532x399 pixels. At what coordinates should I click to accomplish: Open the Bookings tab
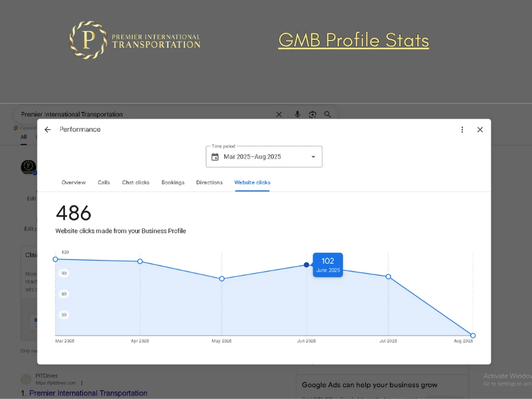(173, 182)
